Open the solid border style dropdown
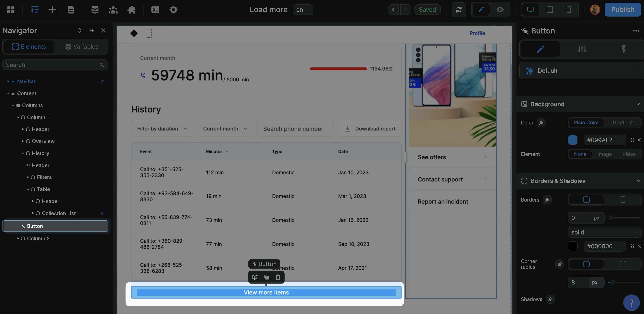Image resolution: width=644 pixels, height=314 pixels. tap(604, 232)
